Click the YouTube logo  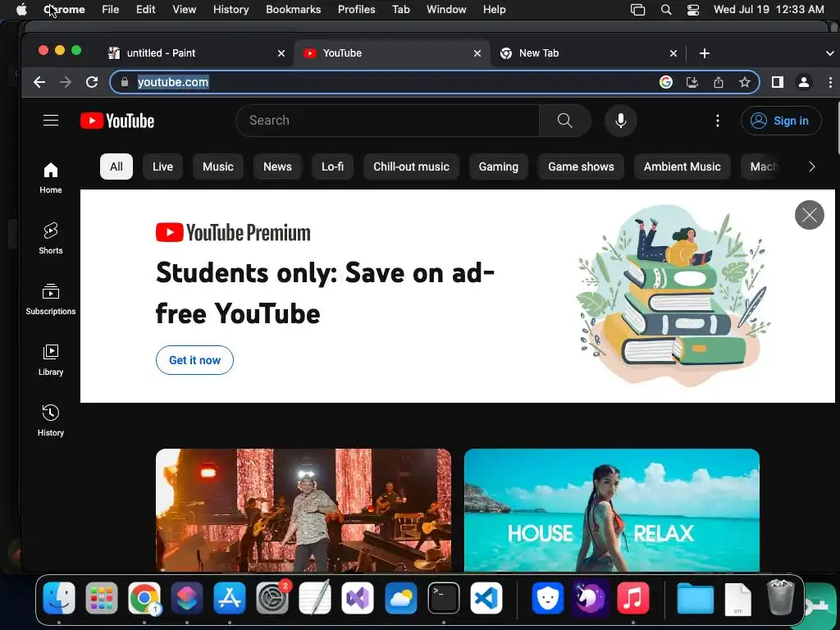[117, 121]
